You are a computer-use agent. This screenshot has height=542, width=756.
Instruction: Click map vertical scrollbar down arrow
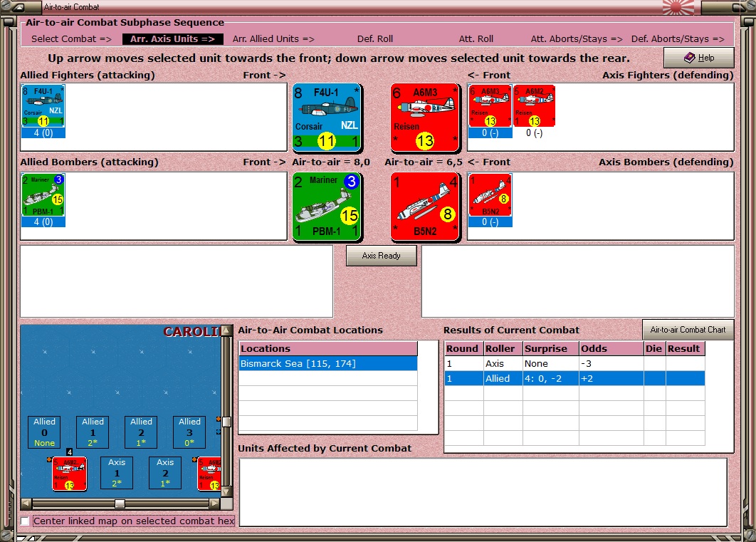point(226,492)
